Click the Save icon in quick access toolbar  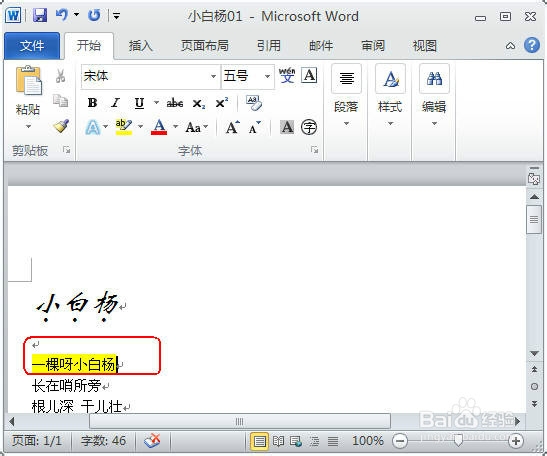(x=40, y=15)
